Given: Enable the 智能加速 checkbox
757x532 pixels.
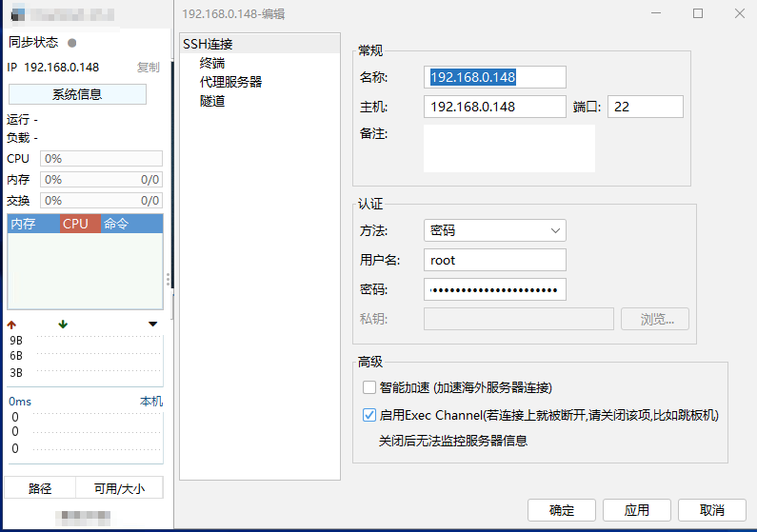Looking at the screenshot, I should tap(369, 387).
